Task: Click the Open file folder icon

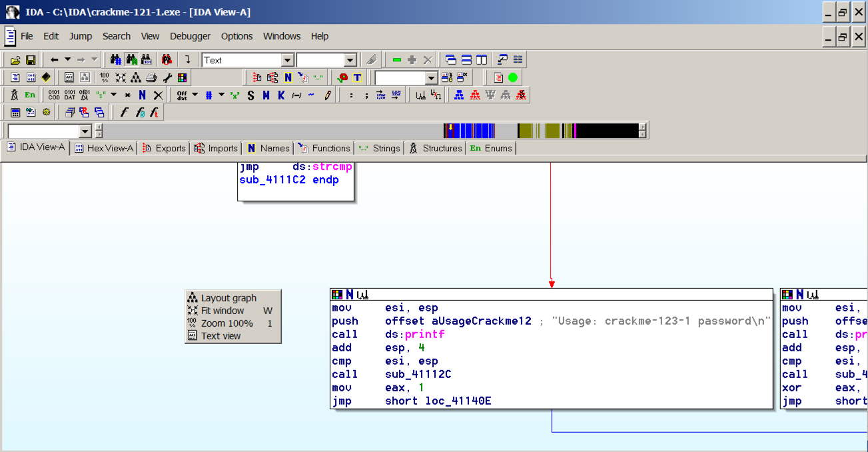Action: 15,60
